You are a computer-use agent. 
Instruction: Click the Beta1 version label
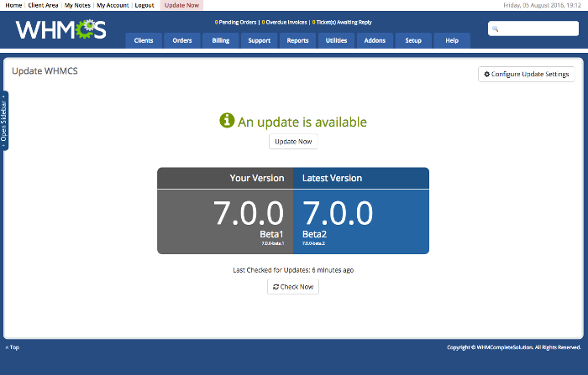[271, 234]
